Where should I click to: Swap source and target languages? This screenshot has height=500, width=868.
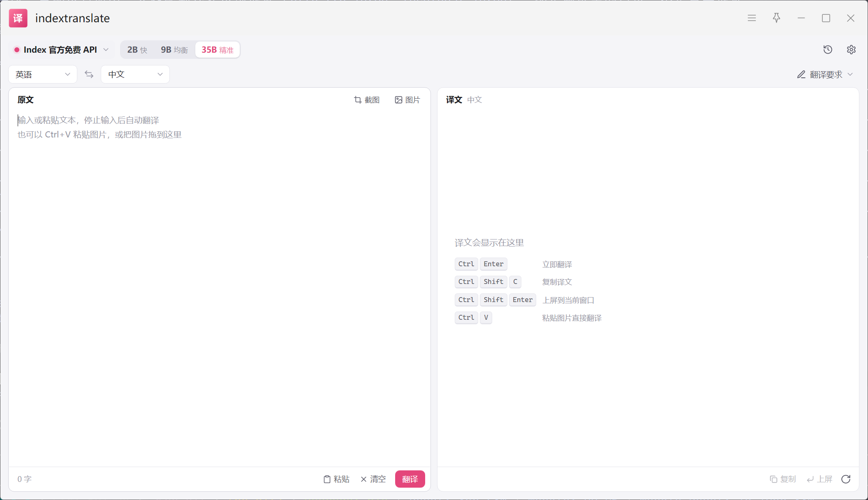pos(89,74)
